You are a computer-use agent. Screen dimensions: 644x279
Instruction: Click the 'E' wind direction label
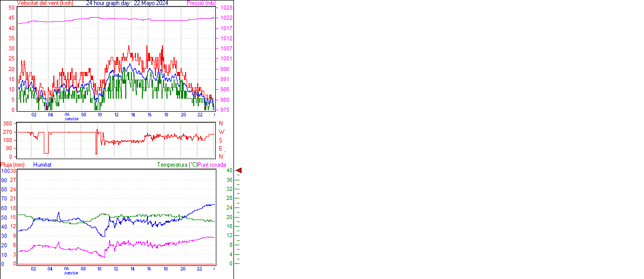(x=220, y=149)
